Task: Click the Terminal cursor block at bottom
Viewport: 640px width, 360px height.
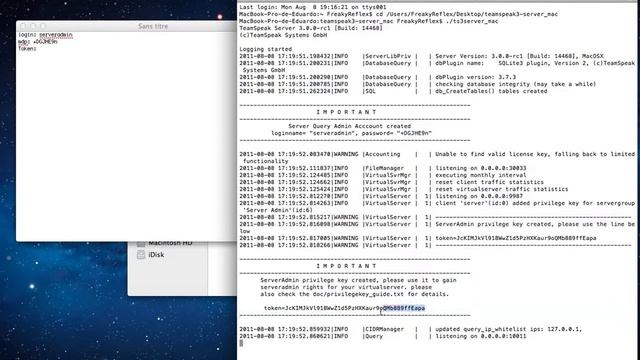Action: (241, 343)
